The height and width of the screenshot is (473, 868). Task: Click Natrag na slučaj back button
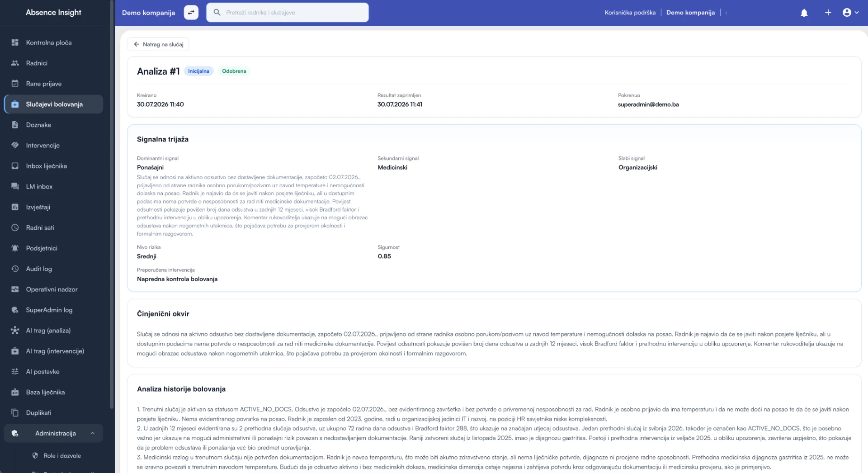point(158,44)
